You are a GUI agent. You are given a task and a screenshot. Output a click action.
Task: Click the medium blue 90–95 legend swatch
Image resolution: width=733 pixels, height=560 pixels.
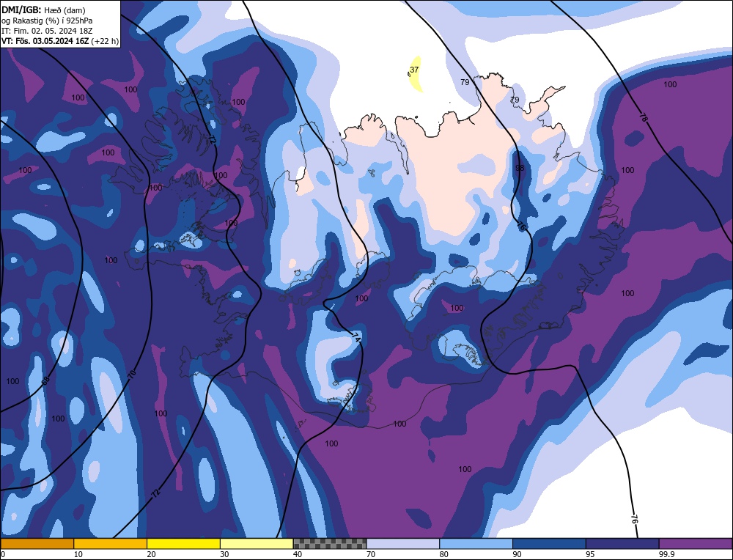(549, 544)
